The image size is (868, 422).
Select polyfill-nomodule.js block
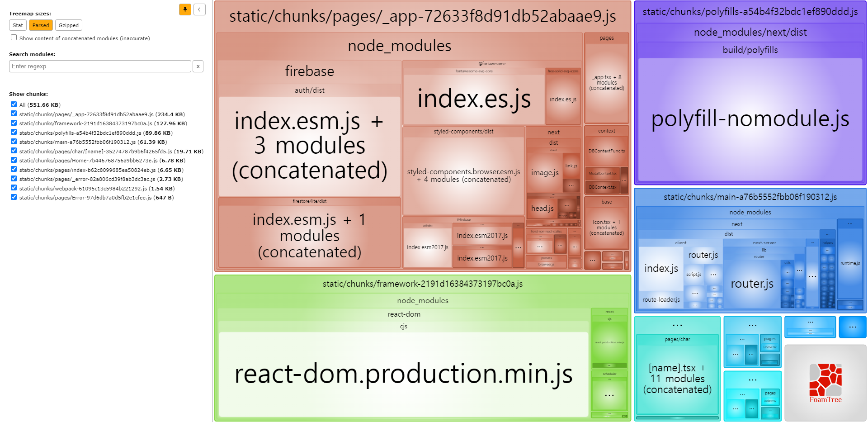(x=750, y=119)
